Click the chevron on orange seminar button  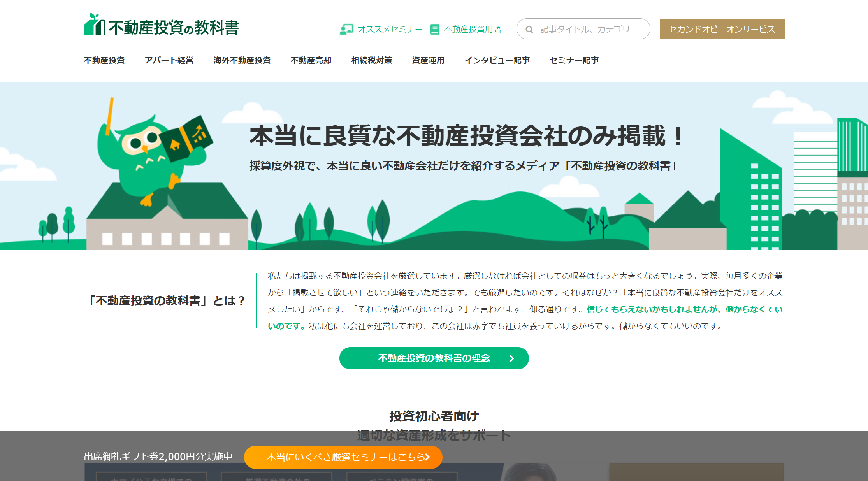coord(427,457)
